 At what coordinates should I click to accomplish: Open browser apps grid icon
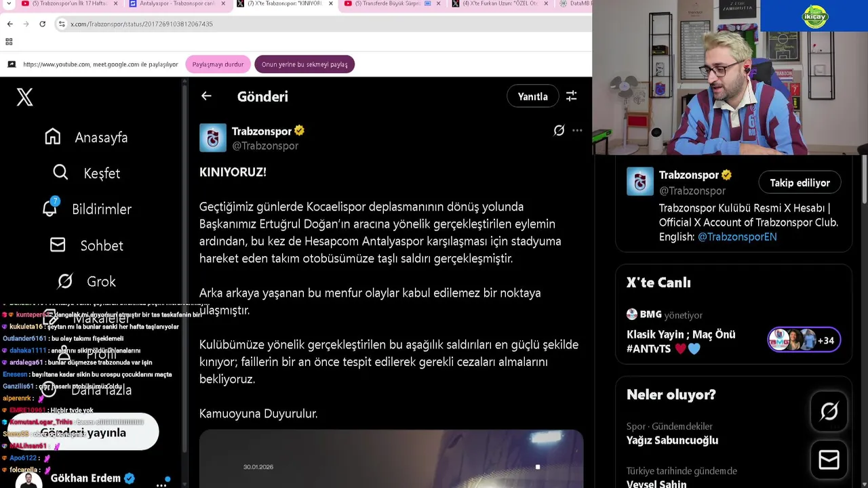(9, 41)
